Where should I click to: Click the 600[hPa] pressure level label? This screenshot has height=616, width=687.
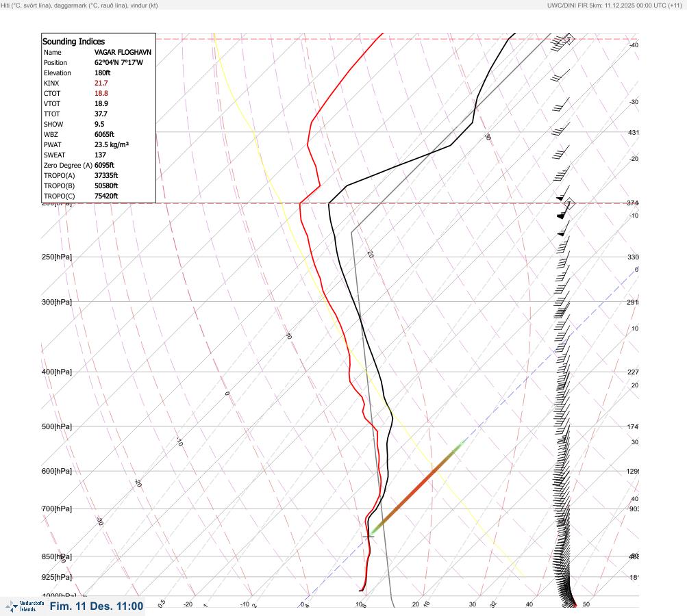point(57,472)
